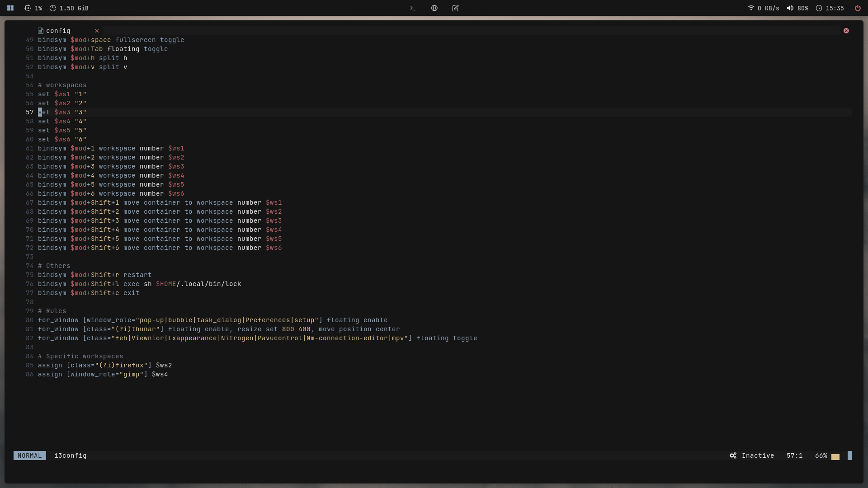Place cursor on 'set $ws1 "1"' line

(x=62, y=94)
